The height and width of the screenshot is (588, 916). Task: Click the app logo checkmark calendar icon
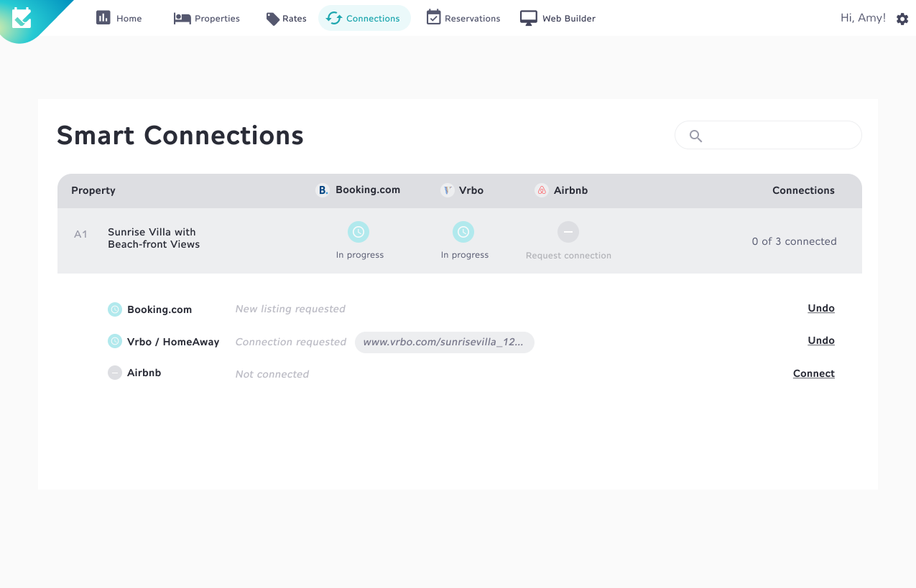click(x=22, y=17)
